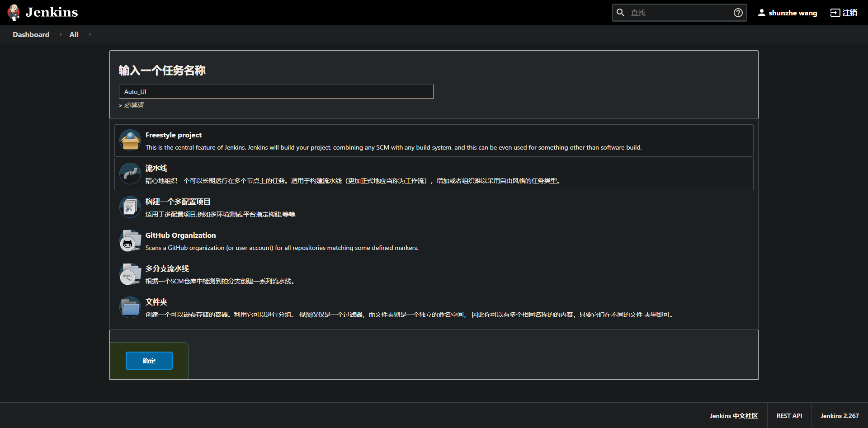Expand the All breadcrumb chevron

(x=90, y=34)
